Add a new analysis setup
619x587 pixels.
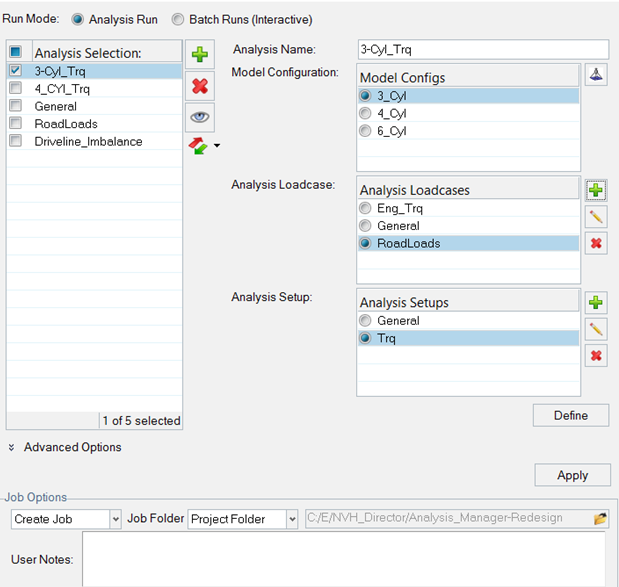tap(596, 302)
